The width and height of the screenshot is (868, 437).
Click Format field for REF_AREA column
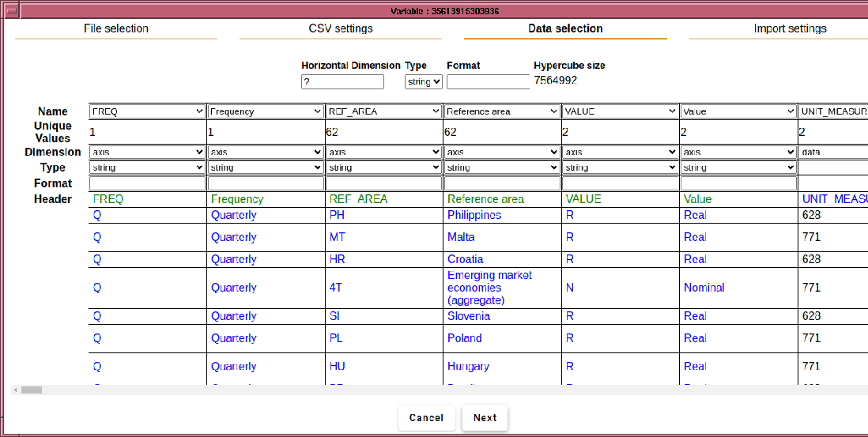point(383,183)
